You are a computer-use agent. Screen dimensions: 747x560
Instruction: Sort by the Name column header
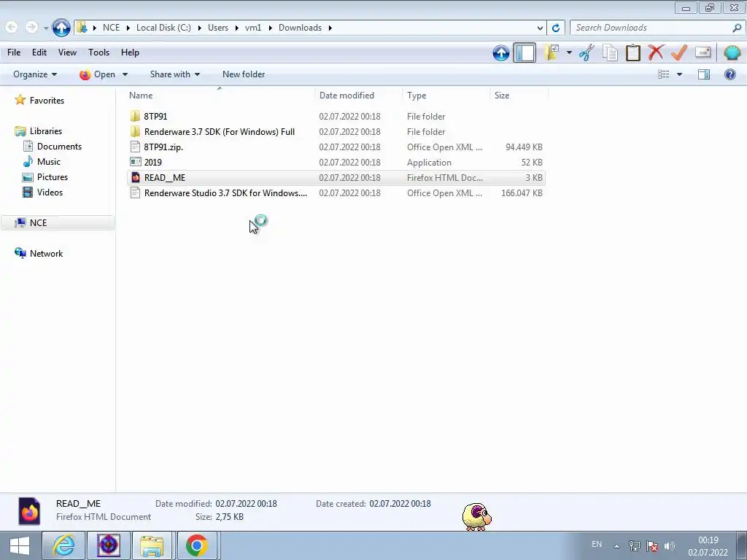[x=220, y=96]
